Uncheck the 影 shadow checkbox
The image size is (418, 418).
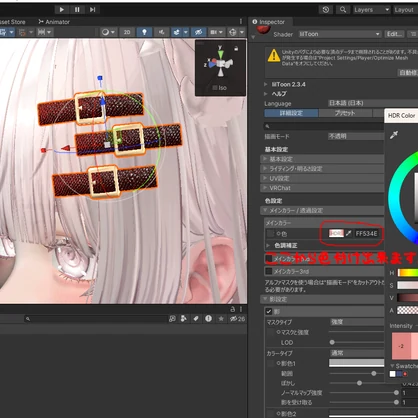pos(269,312)
